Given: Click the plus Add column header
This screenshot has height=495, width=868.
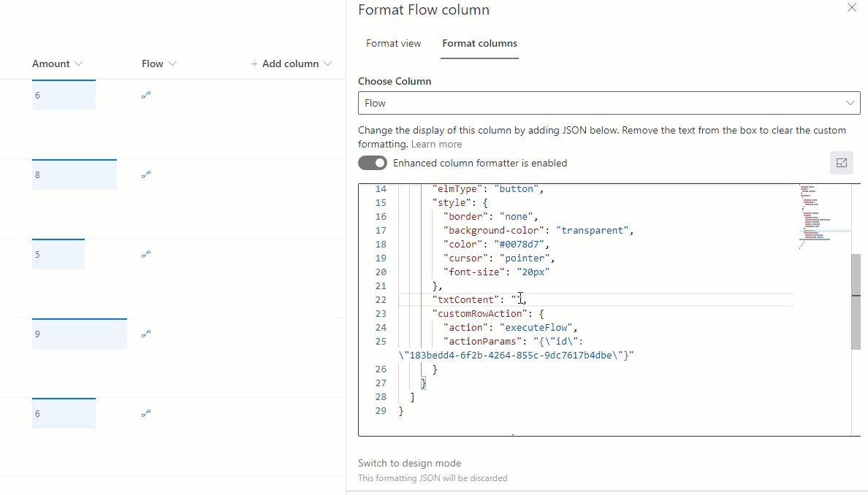Looking at the screenshot, I should [x=291, y=64].
